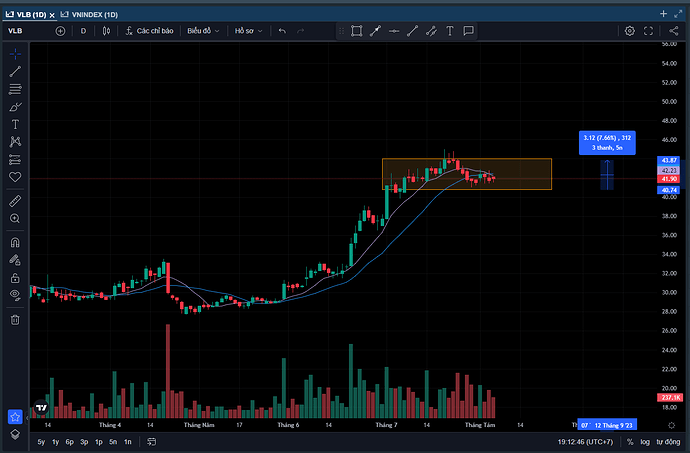Select the orange rectangle drawing on chart

click(466, 174)
